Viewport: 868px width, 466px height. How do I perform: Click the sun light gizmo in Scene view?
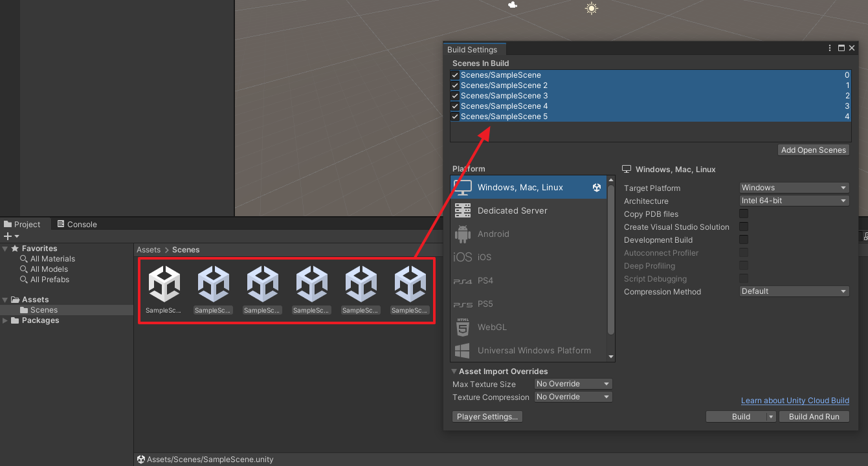click(x=591, y=8)
